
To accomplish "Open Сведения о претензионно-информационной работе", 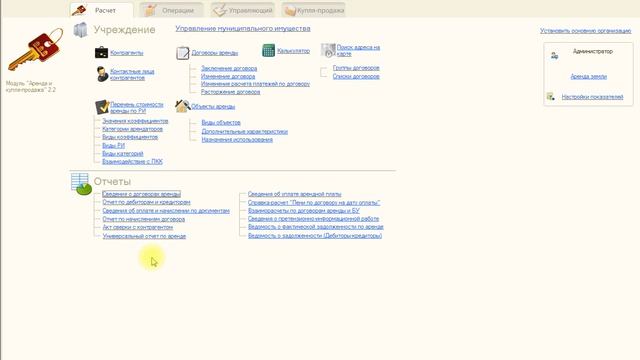I will coord(313,219).
